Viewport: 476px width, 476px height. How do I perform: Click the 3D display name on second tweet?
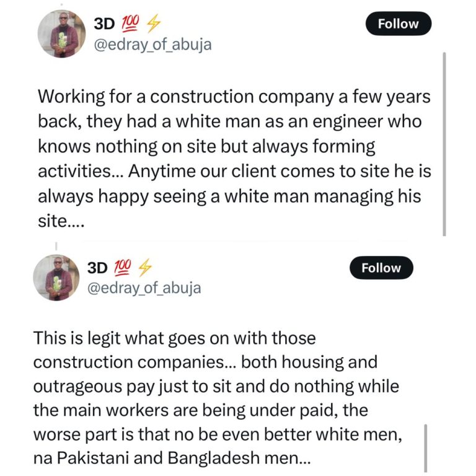point(97,268)
